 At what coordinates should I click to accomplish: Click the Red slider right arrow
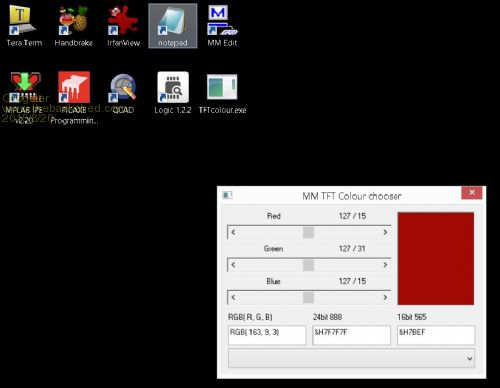[x=385, y=232]
